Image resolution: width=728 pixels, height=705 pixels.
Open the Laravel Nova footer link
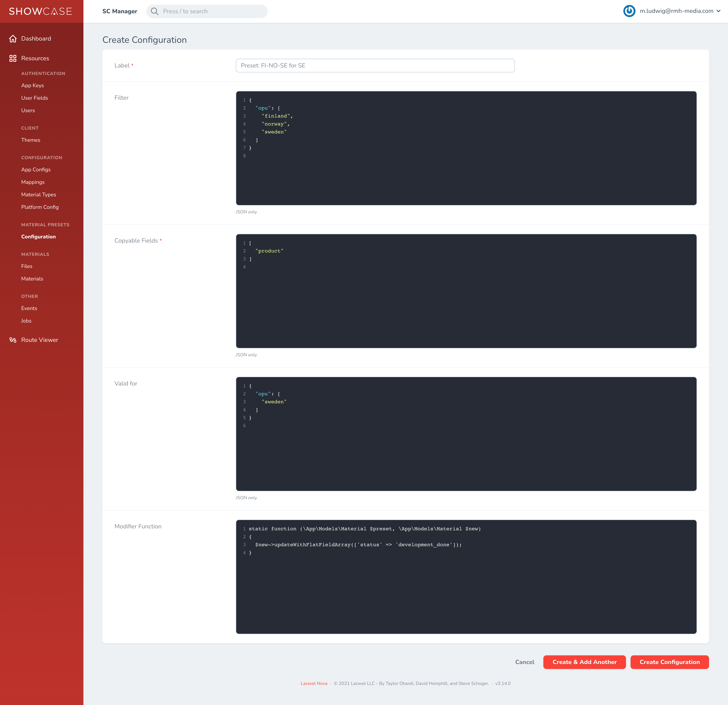[x=314, y=683]
